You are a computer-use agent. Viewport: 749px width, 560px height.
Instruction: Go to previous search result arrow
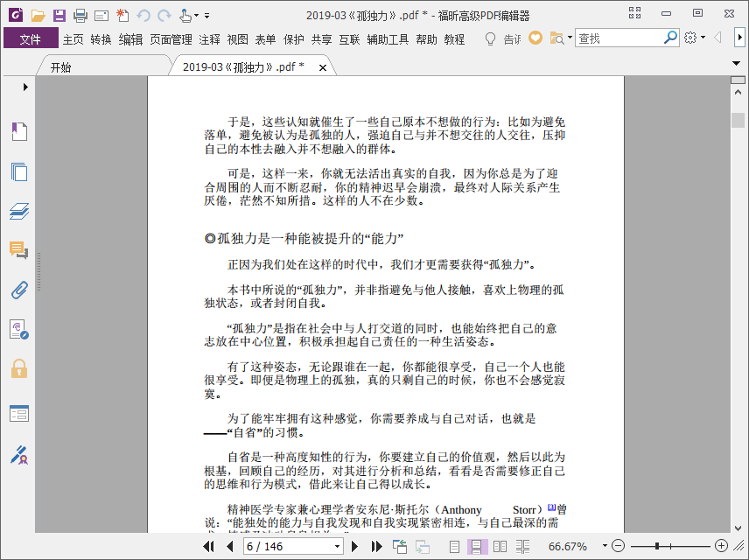(x=717, y=38)
